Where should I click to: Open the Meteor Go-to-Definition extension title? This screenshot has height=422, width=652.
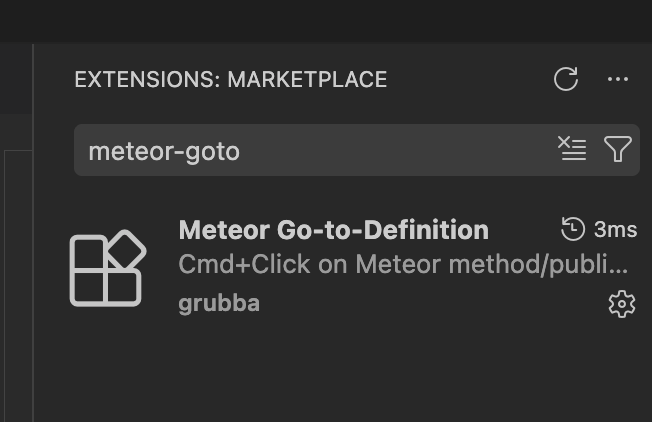pos(333,230)
